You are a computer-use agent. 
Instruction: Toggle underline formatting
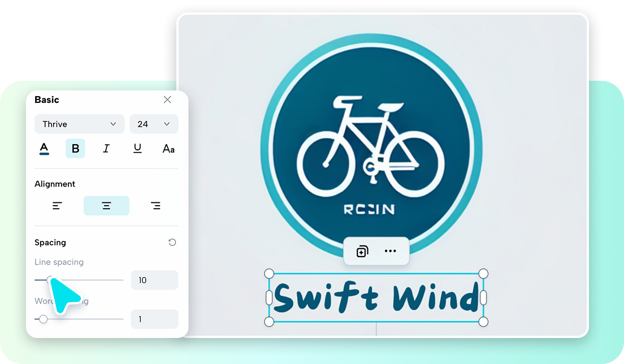[x=137, y=149]
